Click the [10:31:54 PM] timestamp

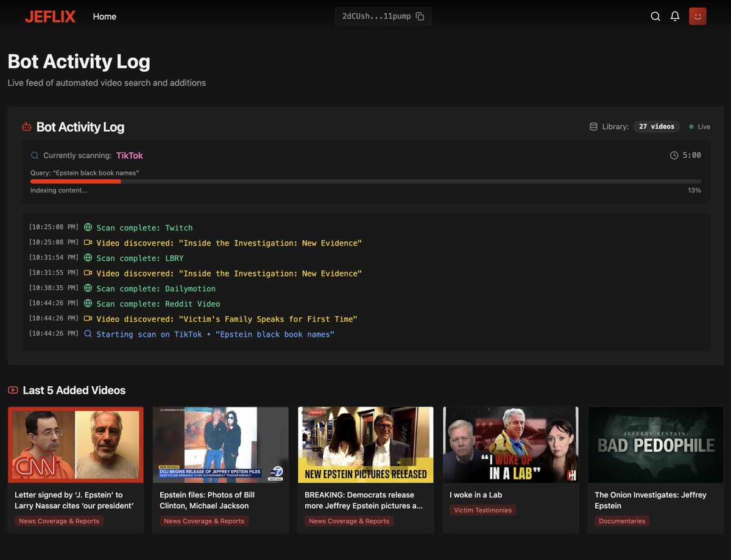[x=54, y=257]
